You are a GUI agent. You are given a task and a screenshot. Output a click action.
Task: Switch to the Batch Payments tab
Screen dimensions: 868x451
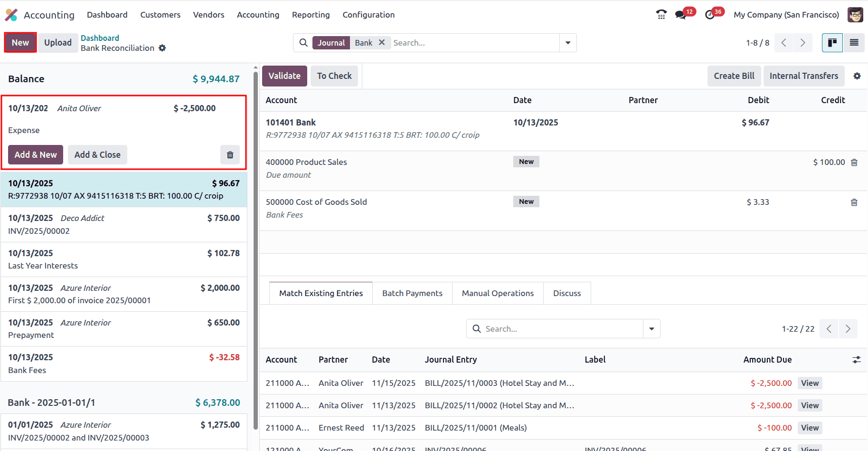pyautogui.click(x=412, y=293)
